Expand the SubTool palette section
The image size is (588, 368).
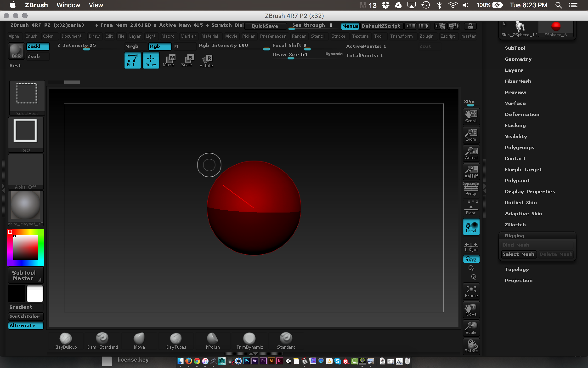(x=515, y=48)
